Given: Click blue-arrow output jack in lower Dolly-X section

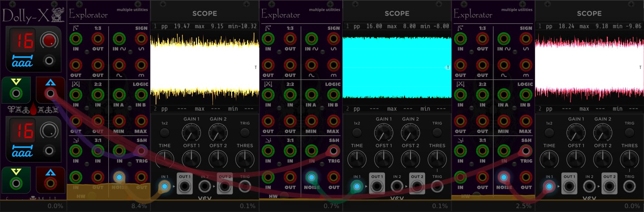Looking at the screenshot, I should tap(50, 183).
